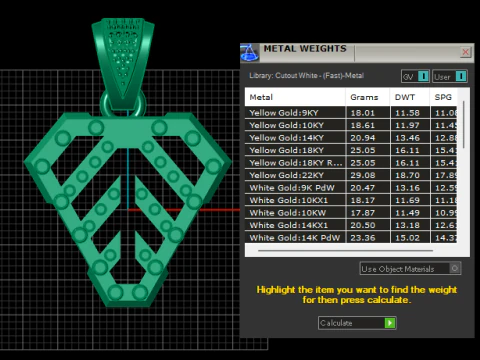480x360 pixels.
Task: Select the Yellow Gold:22KY row
Action: click(351, 175)
